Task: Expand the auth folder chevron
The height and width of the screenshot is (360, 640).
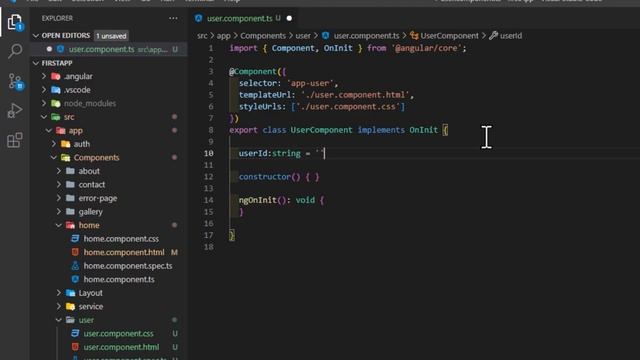Action: pos(54,144)
